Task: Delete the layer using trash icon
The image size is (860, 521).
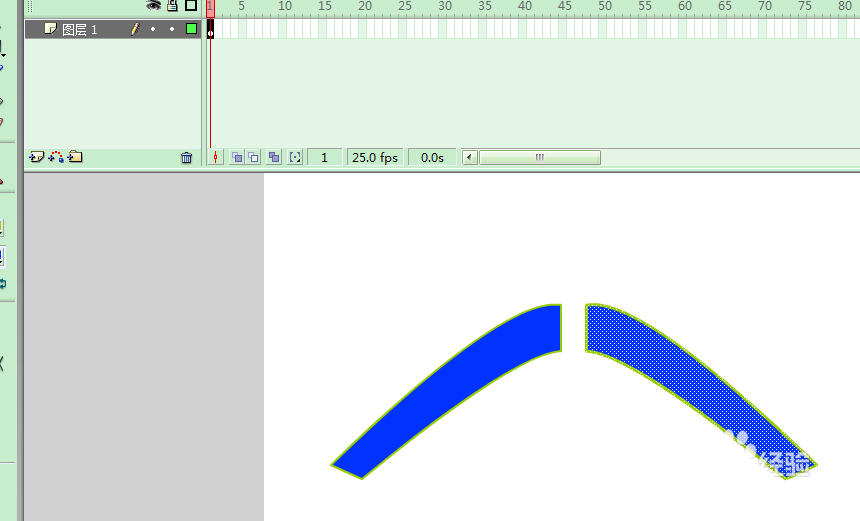Action: pyautogui.click(x=186, y=158)
